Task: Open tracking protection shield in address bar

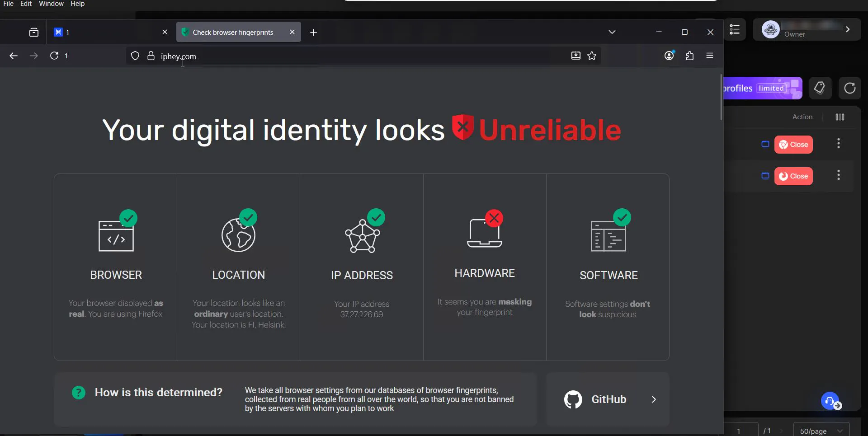Action: click(135, 56)
